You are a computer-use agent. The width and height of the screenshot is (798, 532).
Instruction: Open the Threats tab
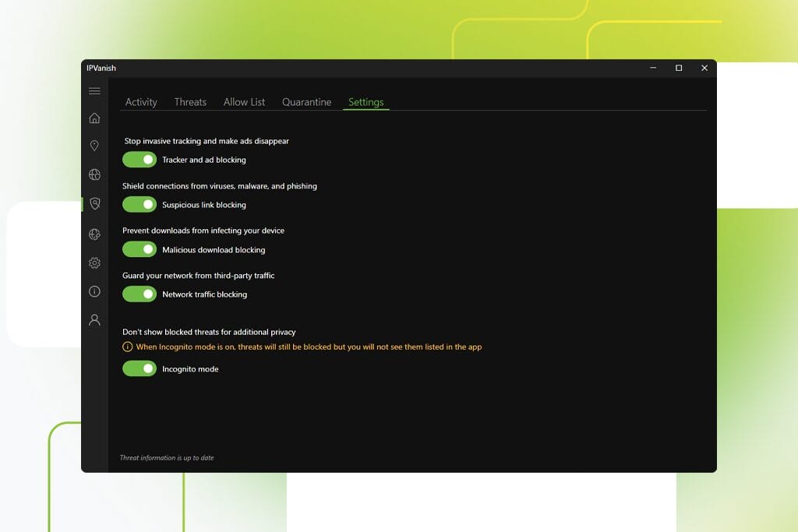(x=190, y=102)
